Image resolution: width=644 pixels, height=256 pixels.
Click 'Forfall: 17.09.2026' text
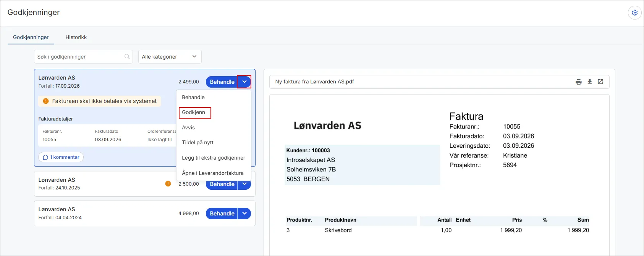(59, 86)
